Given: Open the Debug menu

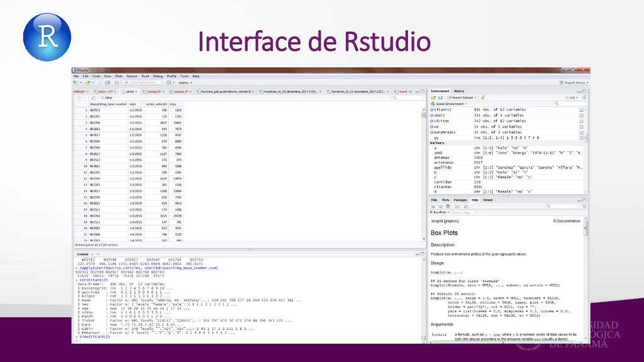Looking at the screenshot, I should tap(158, 76).
